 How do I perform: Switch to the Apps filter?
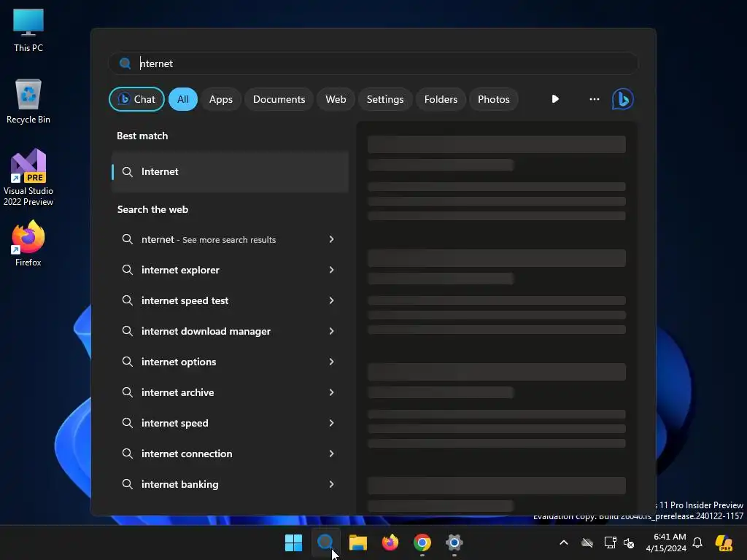[220, 99]
